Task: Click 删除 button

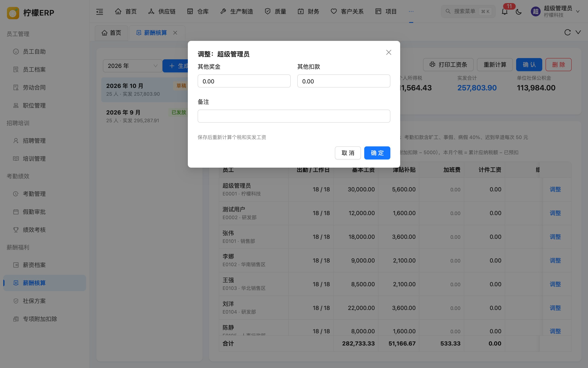Action: (558, 64)
